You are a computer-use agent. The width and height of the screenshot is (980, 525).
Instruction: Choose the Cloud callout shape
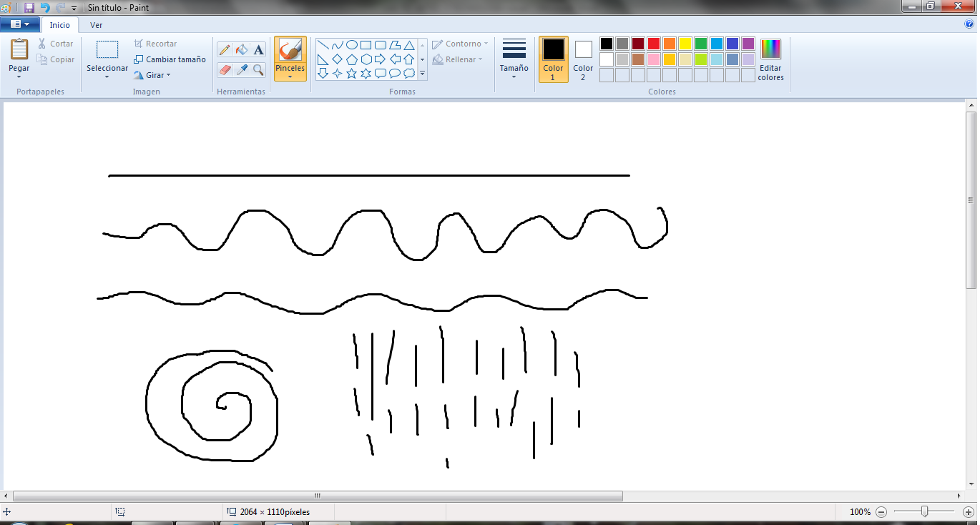click(x=409, y=73)
